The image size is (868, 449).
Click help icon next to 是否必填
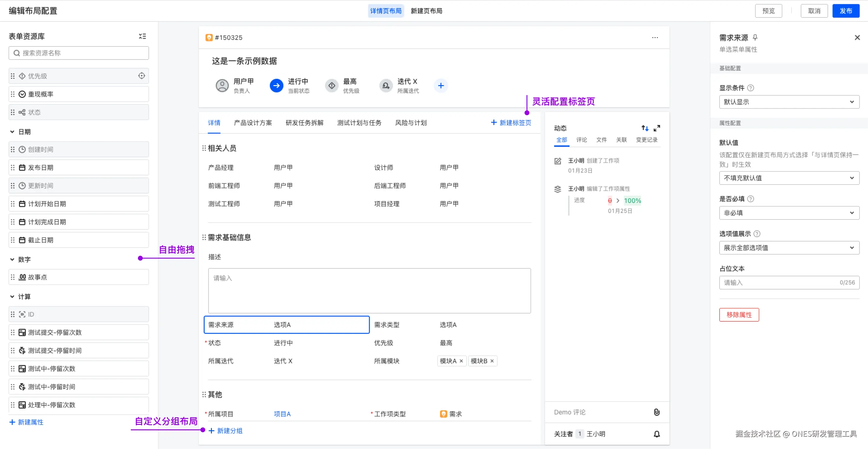751,199
